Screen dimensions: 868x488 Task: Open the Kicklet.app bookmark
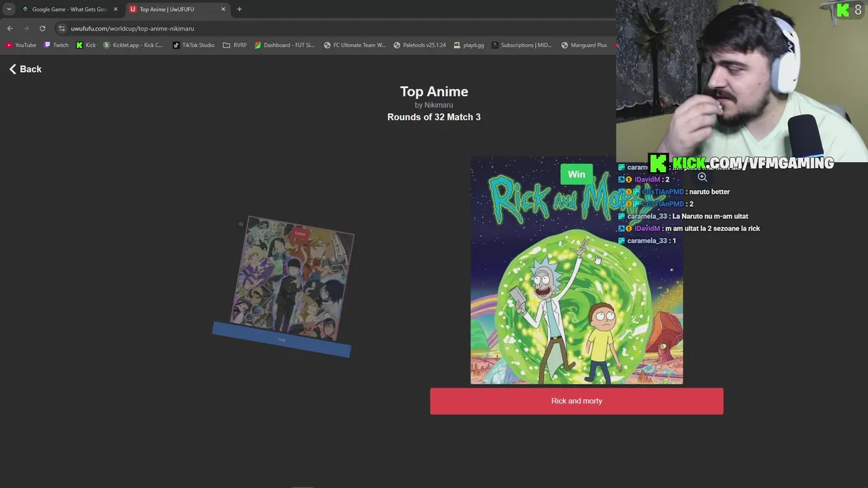click(133, 45)
